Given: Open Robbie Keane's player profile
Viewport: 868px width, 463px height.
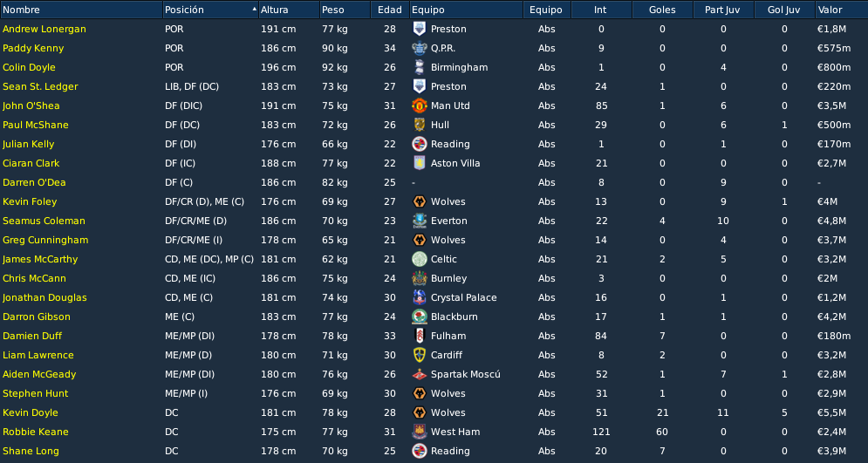Looking at the screenshot, I should [x=36, y=432].
